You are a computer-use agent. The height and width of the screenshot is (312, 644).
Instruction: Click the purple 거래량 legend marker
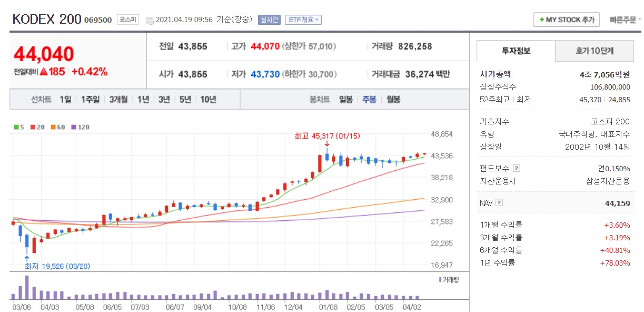click(x=441, y=280)
